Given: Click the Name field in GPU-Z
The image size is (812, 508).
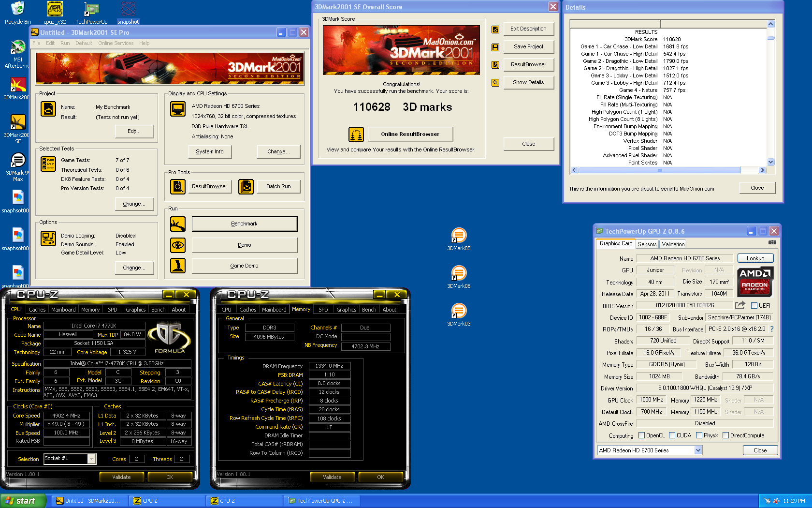Looking at the screenshot, I should pyautogui.click(x=685, y=258).
